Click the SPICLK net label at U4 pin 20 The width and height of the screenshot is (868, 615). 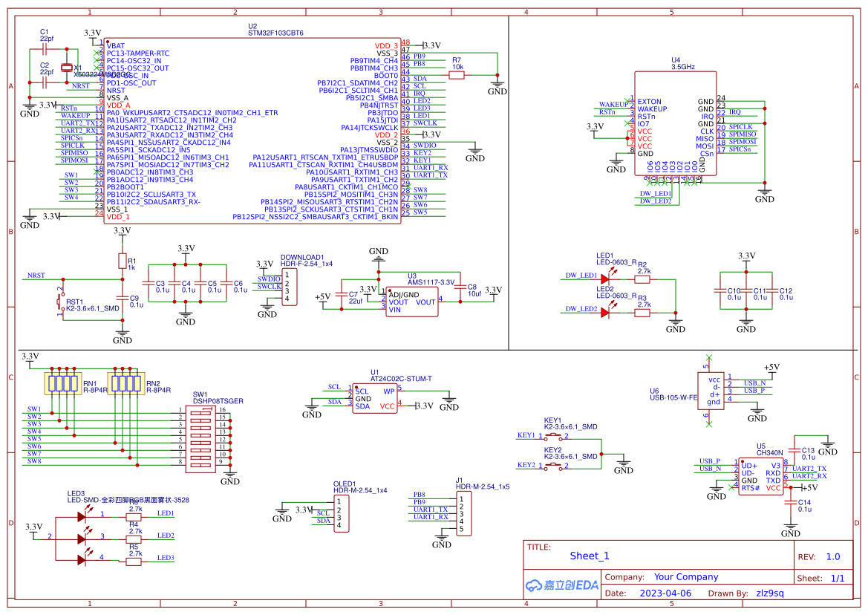point(741,127)
